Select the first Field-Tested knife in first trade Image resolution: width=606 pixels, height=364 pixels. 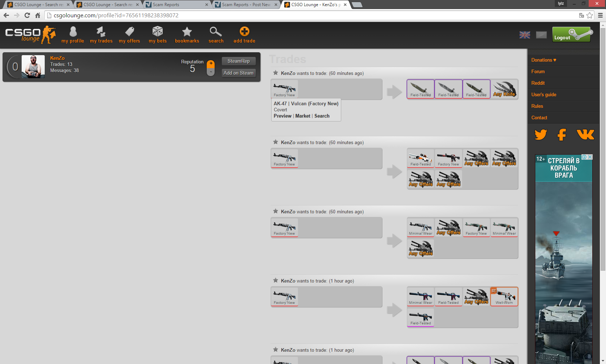coord(421,89)
